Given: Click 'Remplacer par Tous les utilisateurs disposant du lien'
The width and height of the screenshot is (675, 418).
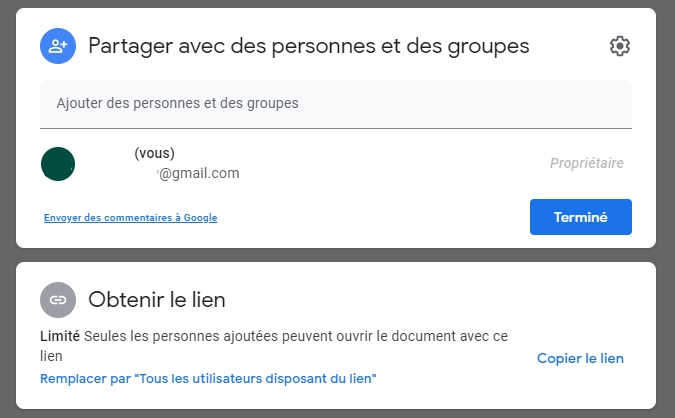Looking at the screenshot, I should [x=208, y=379].
